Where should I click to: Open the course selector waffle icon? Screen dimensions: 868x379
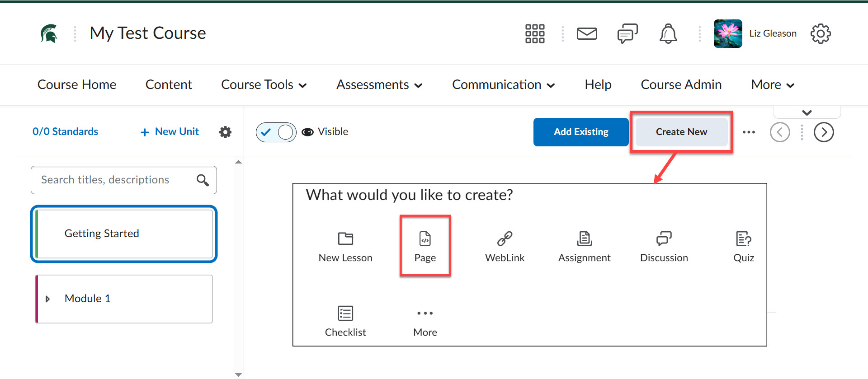tap(535, 34)
